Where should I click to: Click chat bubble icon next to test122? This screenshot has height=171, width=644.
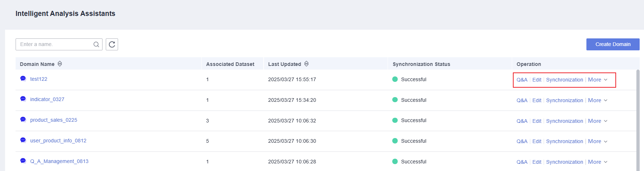pos(23,79)
